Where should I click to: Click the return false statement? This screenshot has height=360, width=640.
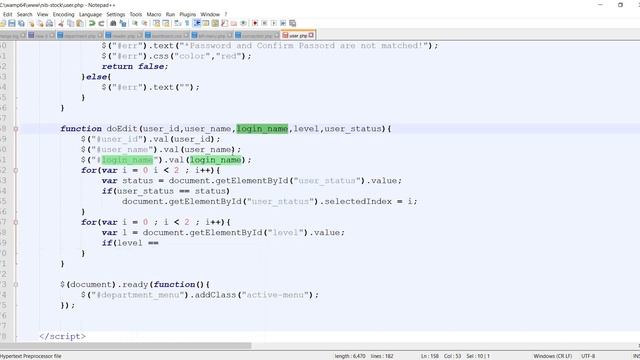(x=135, y=67)
